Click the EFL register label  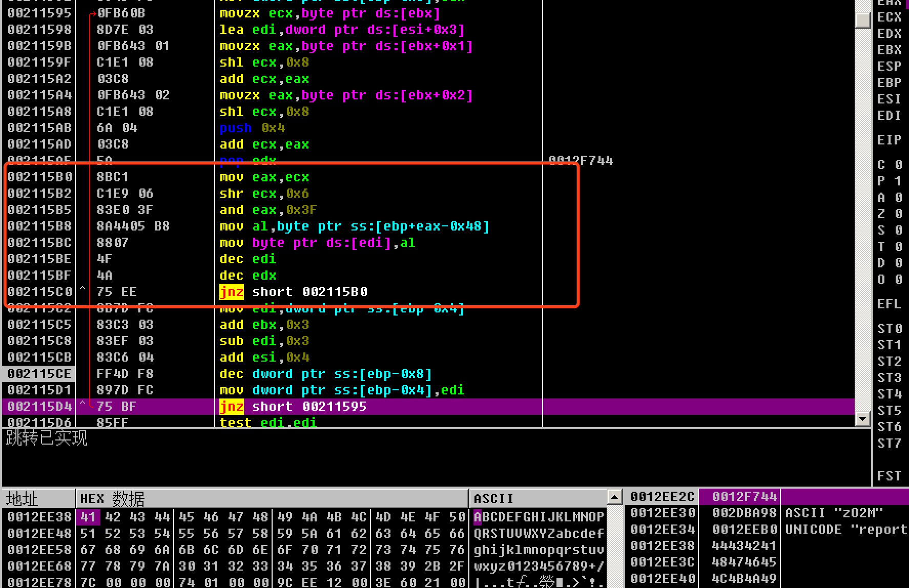point(890,304)
